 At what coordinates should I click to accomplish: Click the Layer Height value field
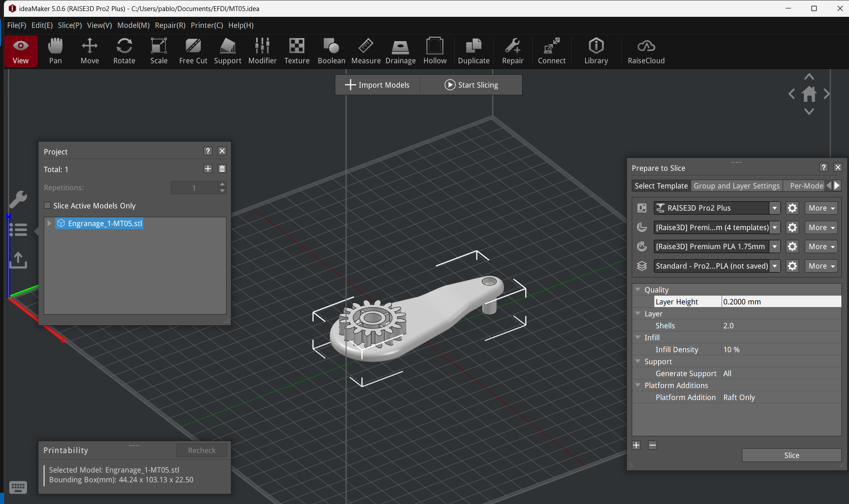coord(781,301)
